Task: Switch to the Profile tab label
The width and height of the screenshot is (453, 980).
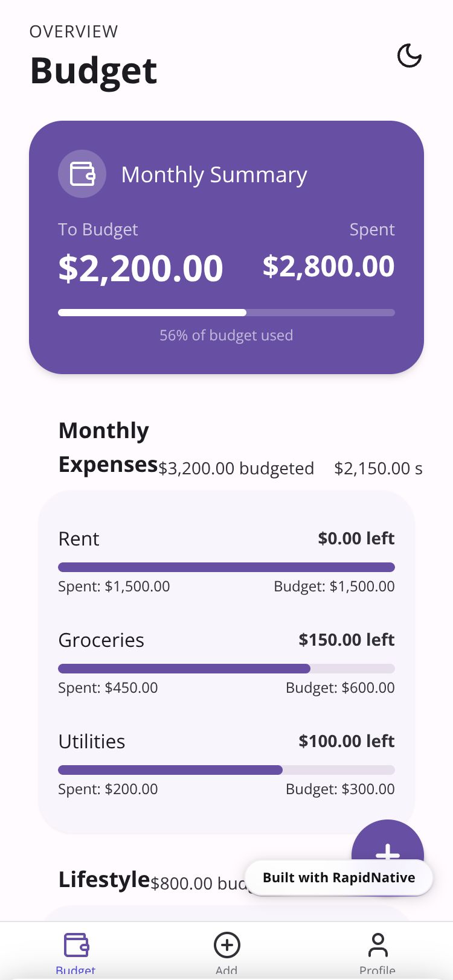Action: point(377,970)
